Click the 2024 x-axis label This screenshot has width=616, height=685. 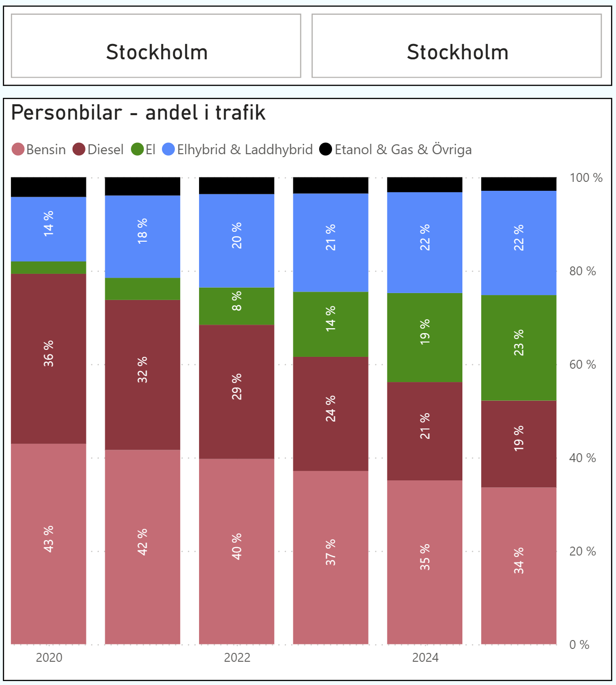425,657
